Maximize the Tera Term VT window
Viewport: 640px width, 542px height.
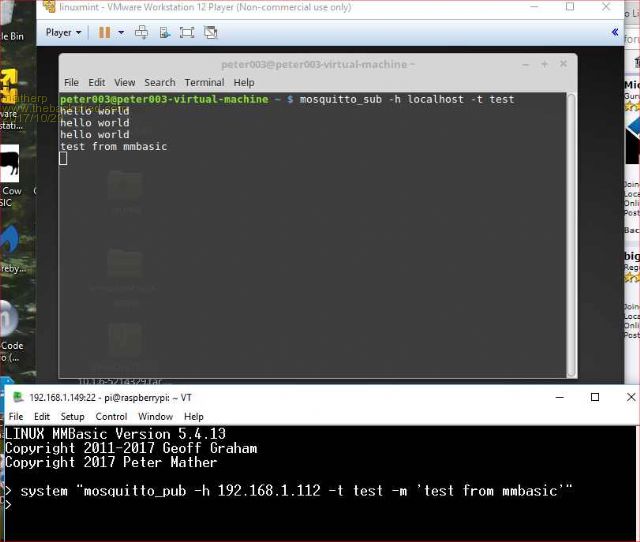coord(595,397)
